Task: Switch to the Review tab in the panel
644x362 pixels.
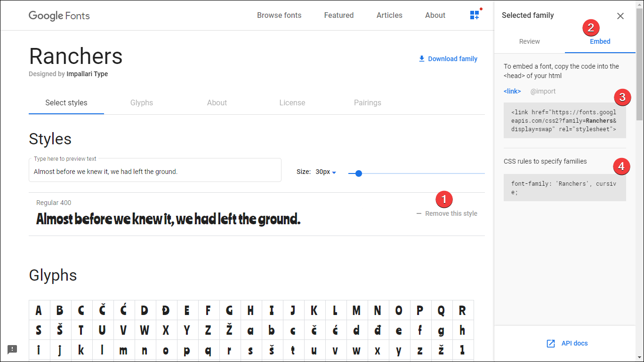Action: point(530,41)
